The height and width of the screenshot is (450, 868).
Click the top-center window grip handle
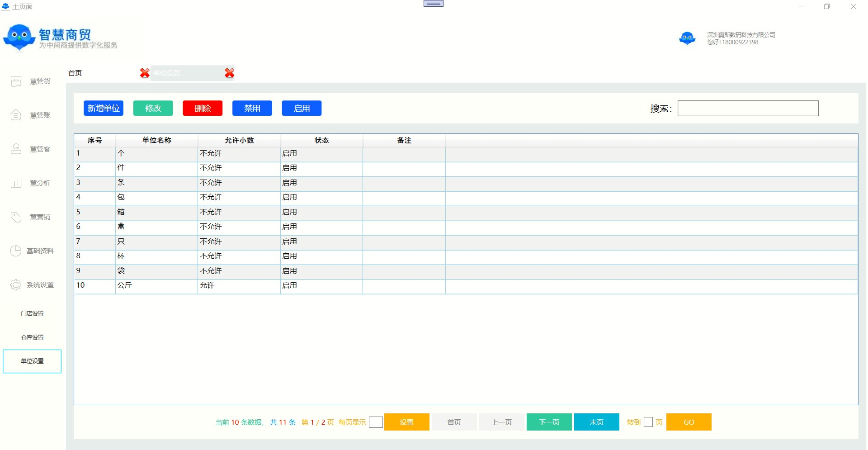434,4
